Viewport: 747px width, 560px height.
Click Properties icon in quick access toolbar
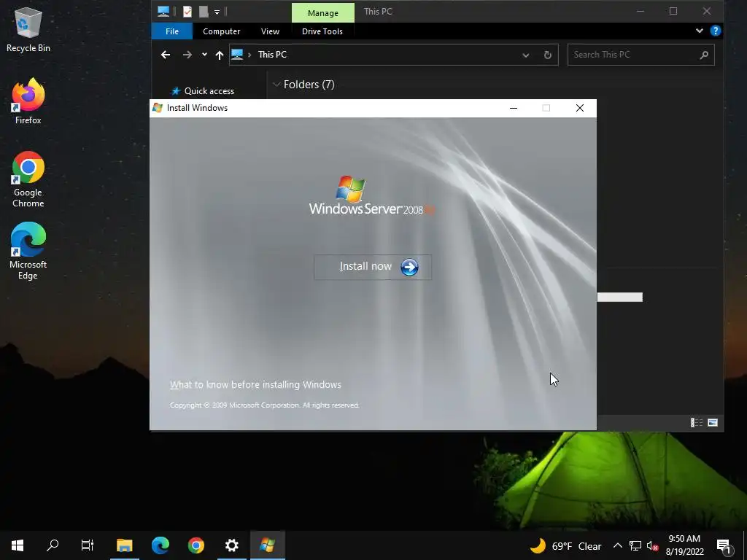point(187,12)
